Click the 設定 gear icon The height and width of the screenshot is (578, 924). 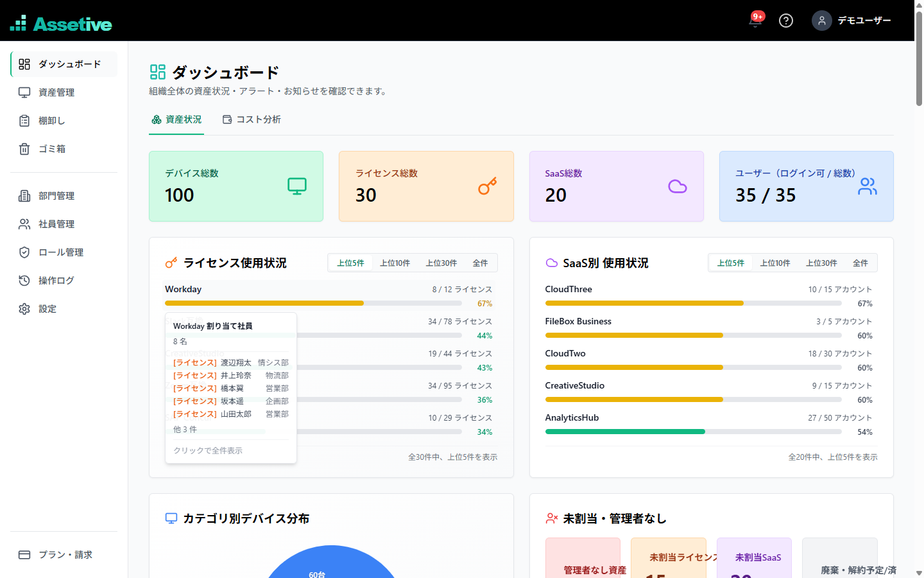click(x=24, y=309)
